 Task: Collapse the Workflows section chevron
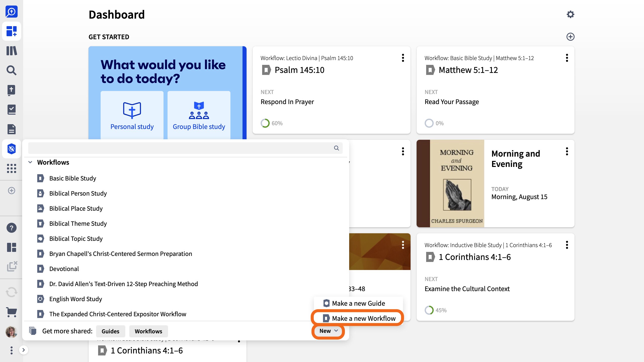[x=30, y=162]
